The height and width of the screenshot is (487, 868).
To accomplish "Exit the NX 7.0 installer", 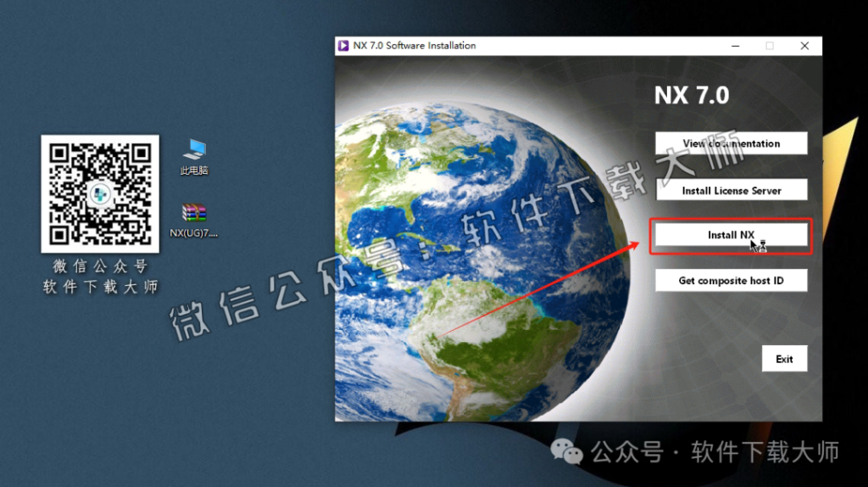I will pos(784,359).
